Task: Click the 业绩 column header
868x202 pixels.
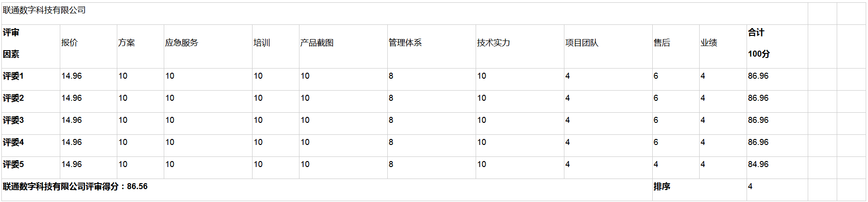Action: [x=709, y=43]
